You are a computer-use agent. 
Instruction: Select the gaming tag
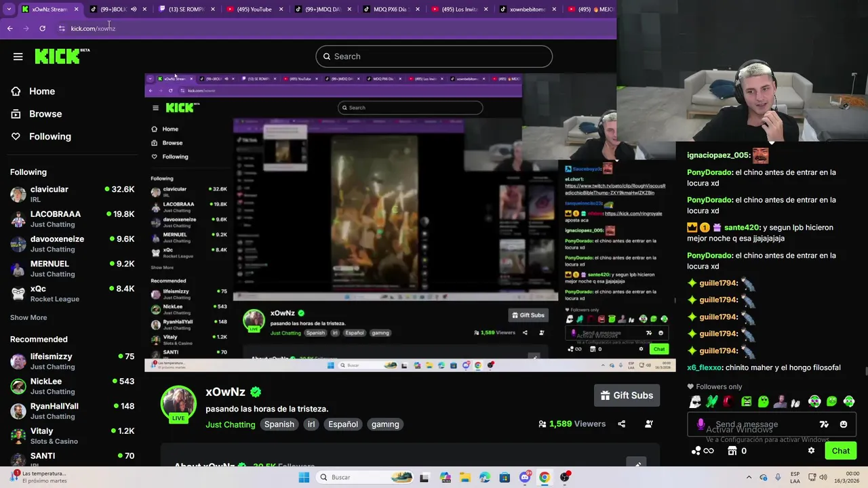tap(385, 424)
